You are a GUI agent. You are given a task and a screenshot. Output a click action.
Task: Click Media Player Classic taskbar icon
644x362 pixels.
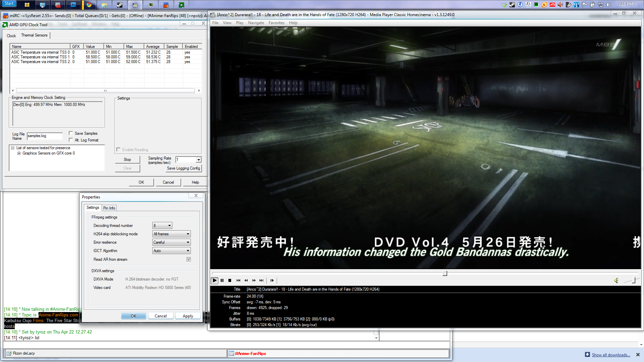[135, 5]
